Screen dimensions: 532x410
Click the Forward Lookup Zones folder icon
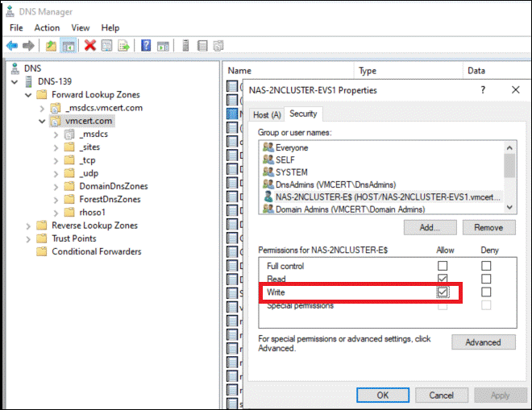click(42, 94)
